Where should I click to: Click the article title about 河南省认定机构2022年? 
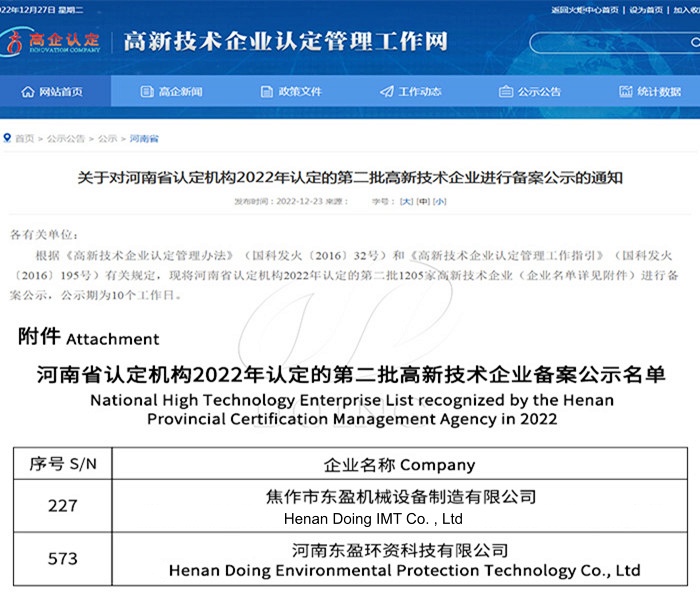(x=350, y=177)
